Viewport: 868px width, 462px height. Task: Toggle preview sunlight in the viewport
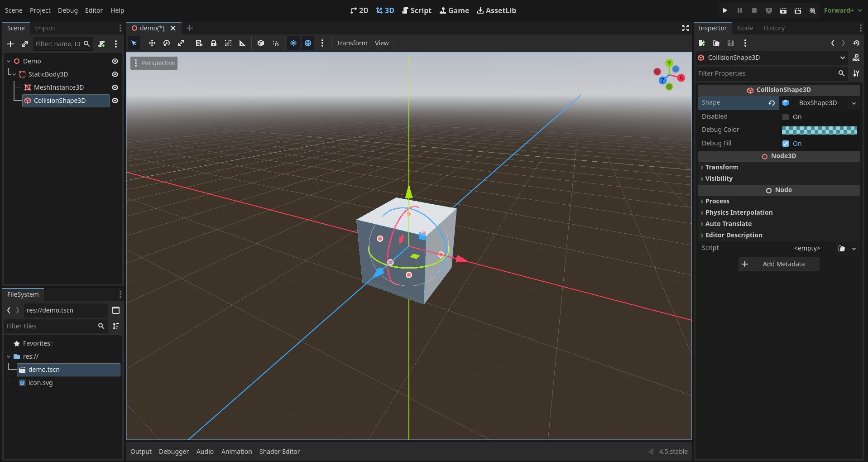point(293,43)
